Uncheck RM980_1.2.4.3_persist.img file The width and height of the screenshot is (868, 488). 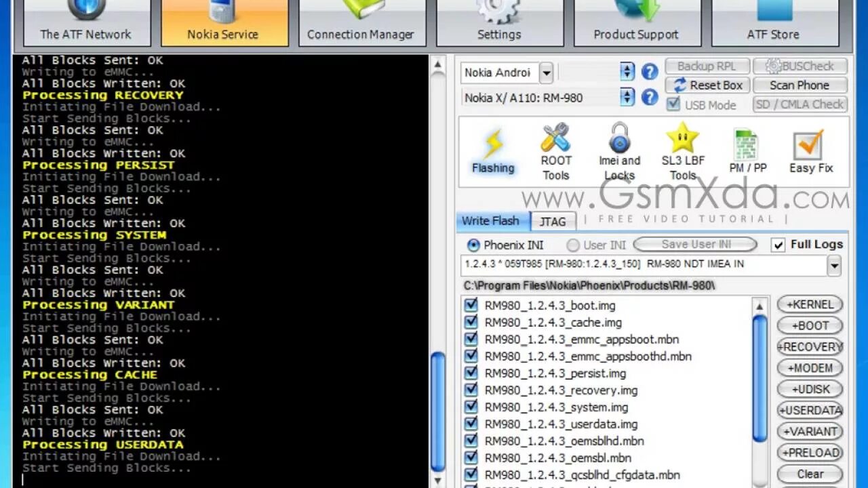(471, 373)
